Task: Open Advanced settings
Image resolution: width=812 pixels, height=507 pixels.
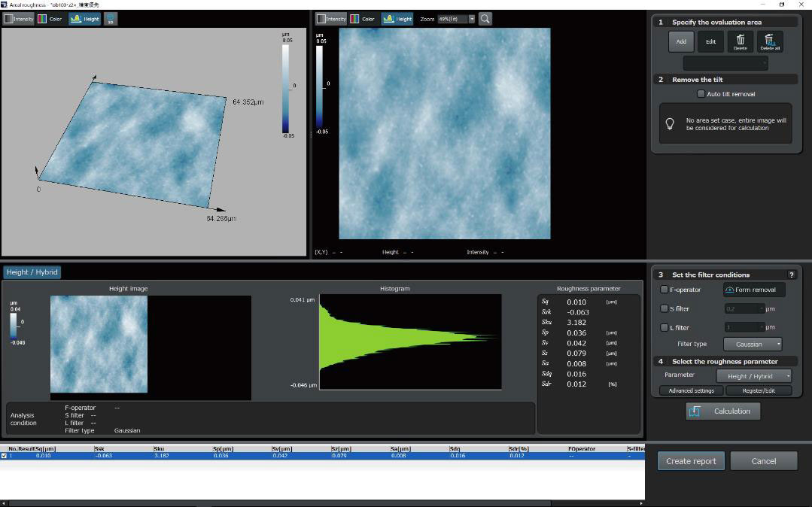Action: pyautogui.click(x=691, y=390)
